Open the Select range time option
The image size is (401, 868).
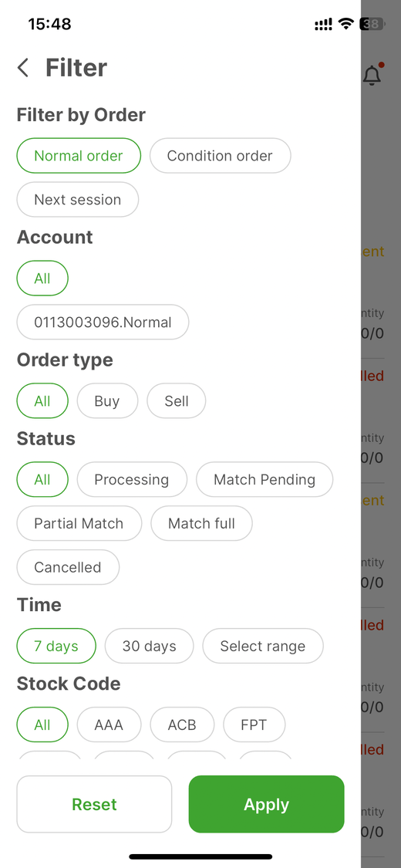[x=263, y=646]
